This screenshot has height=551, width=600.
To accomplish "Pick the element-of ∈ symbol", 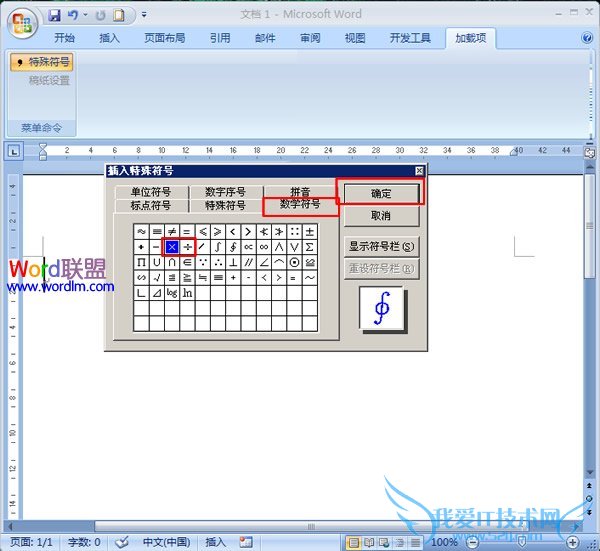I will click(188, 262).
